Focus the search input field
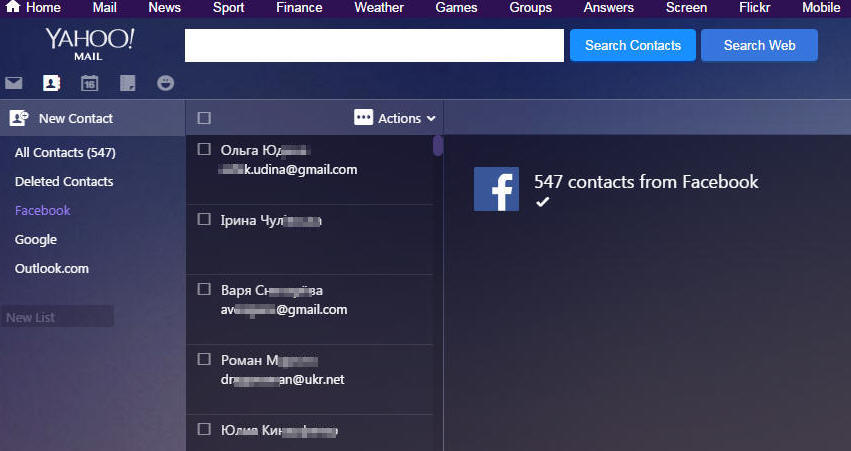851x451 pixels. [x=374, y=46]
